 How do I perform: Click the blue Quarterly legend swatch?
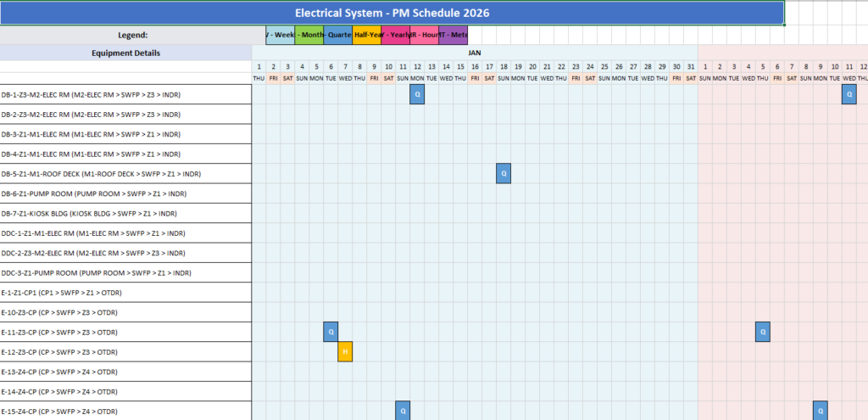(x=338, y=35)
